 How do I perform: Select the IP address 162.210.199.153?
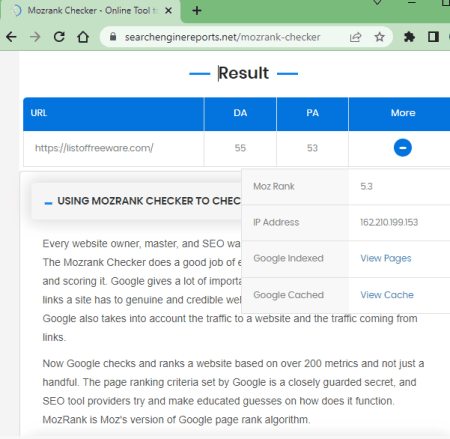[389, 222]
